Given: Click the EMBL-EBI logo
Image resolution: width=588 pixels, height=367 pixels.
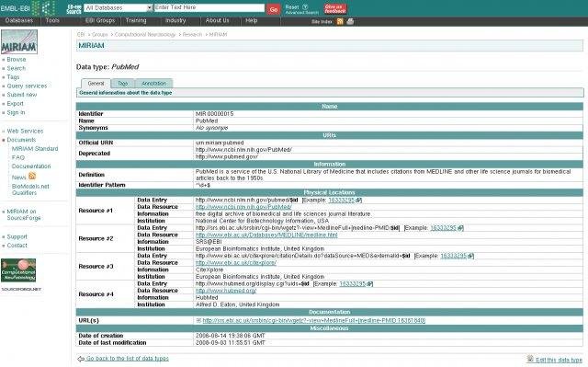Looking at the screenshot, I should pos(28,8).
